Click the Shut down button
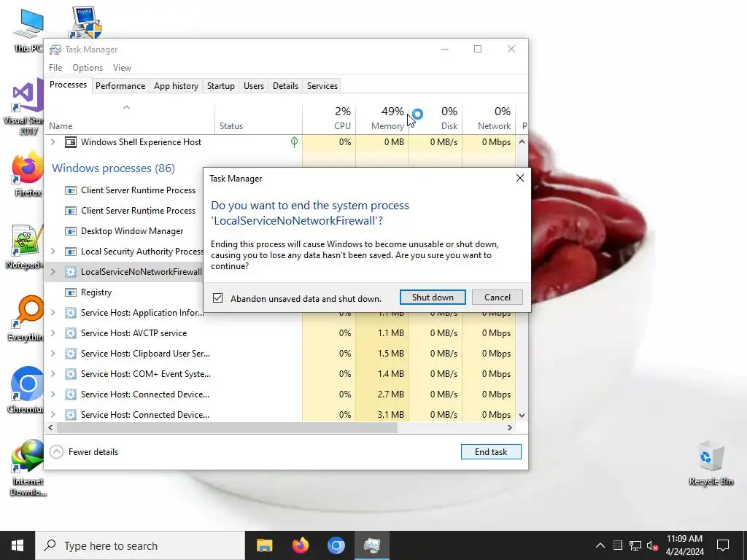Screen dimensions: 747x560 (x=433, y=297)
